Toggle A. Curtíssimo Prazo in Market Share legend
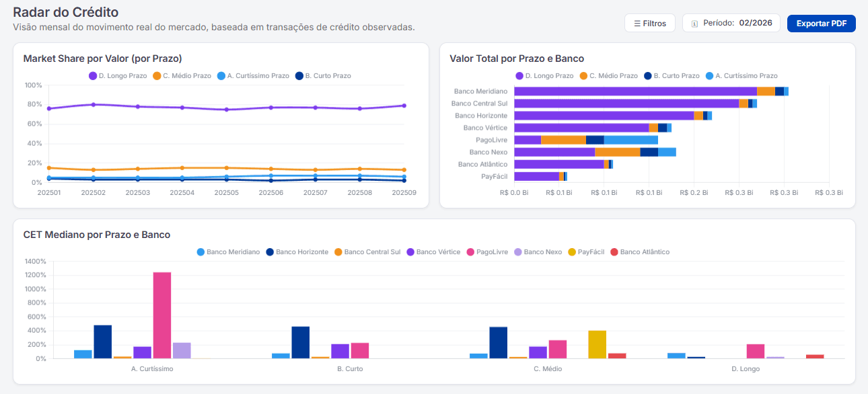This screenshot has width=868, height=394. 253,76
